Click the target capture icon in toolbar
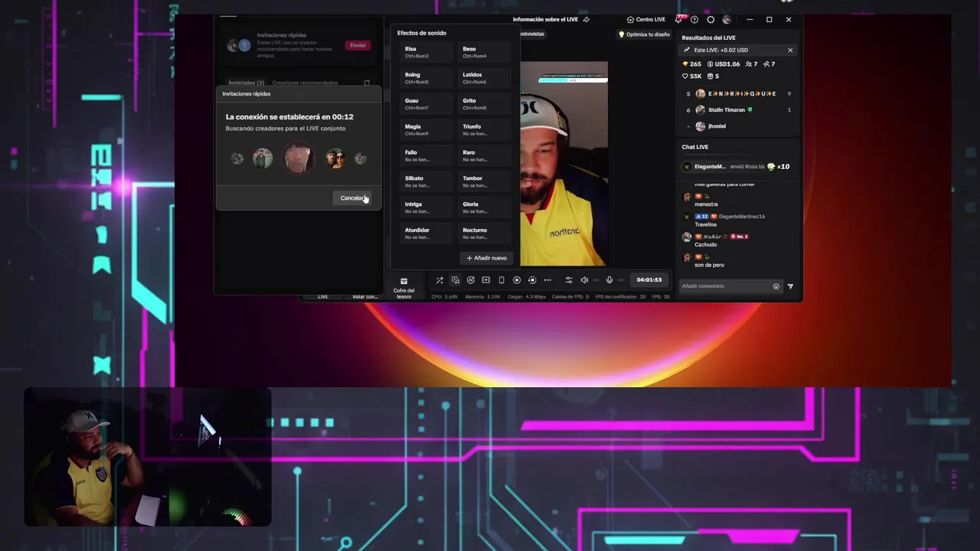The height and width of the screenshot is (551, 980). 532,280
